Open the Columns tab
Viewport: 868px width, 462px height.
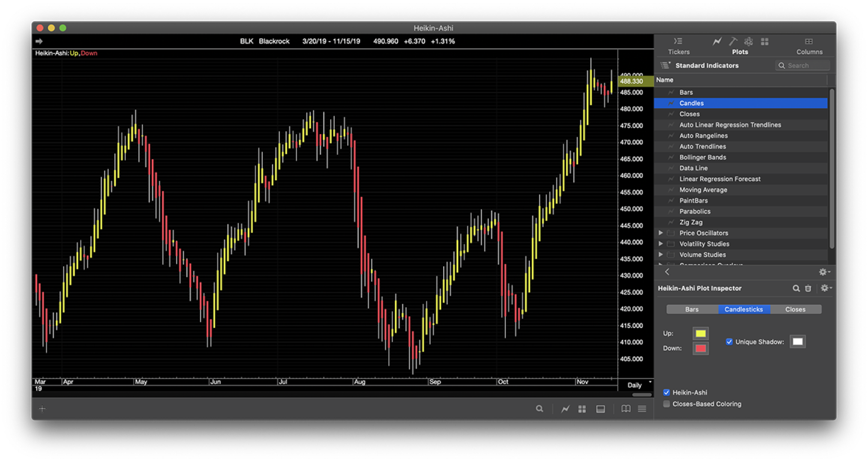pos(809,46)
